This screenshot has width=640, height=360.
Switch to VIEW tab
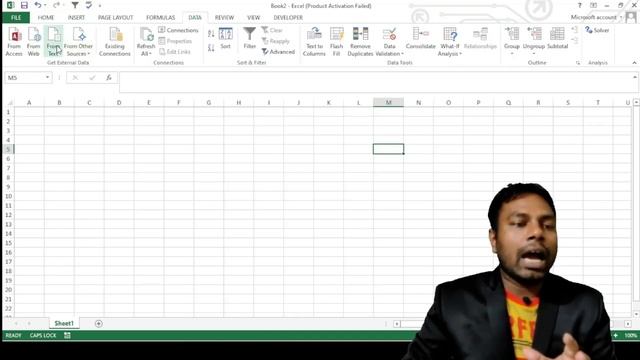coord(253,18)
